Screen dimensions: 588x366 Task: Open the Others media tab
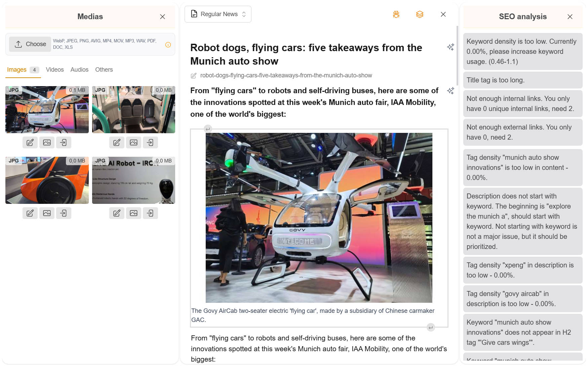click(x=104, y=70)
